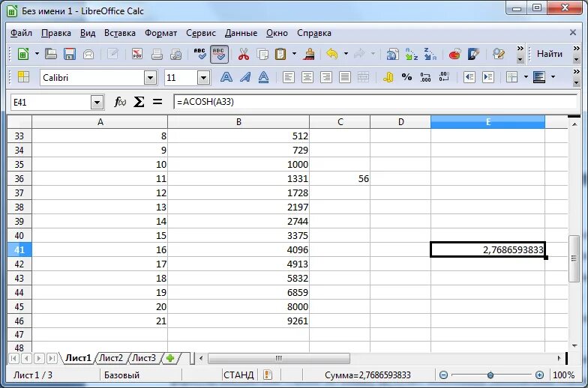
Task: Click the Open file folder icon
Action: click(x=51, y=54)
